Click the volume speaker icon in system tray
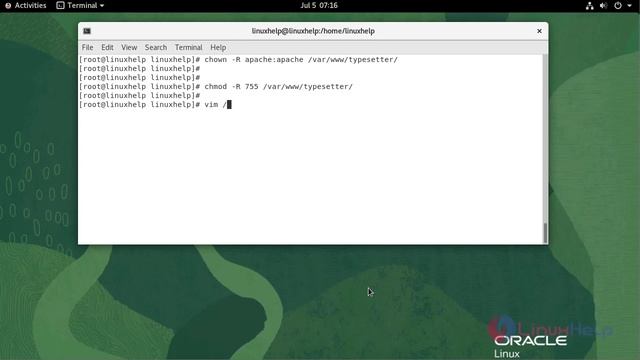640x360 pixels. coord(603,6)
